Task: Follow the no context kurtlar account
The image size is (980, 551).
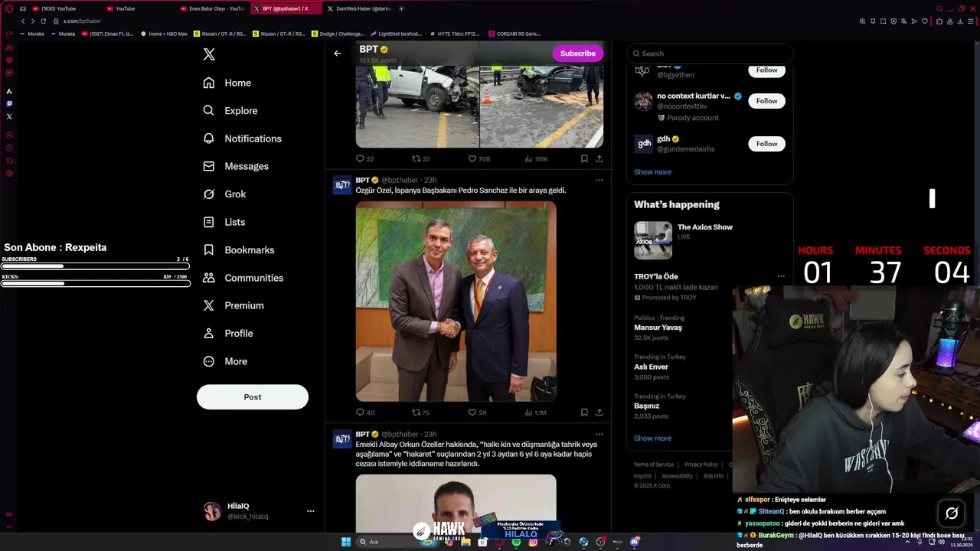Action: [x=766, y=101]
